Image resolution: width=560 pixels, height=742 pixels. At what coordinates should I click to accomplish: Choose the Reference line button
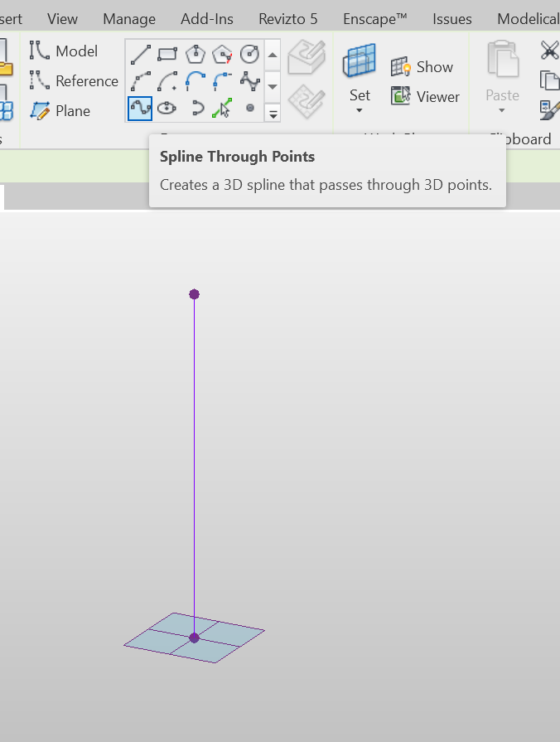pyautogui.click(x=73, y=81)
